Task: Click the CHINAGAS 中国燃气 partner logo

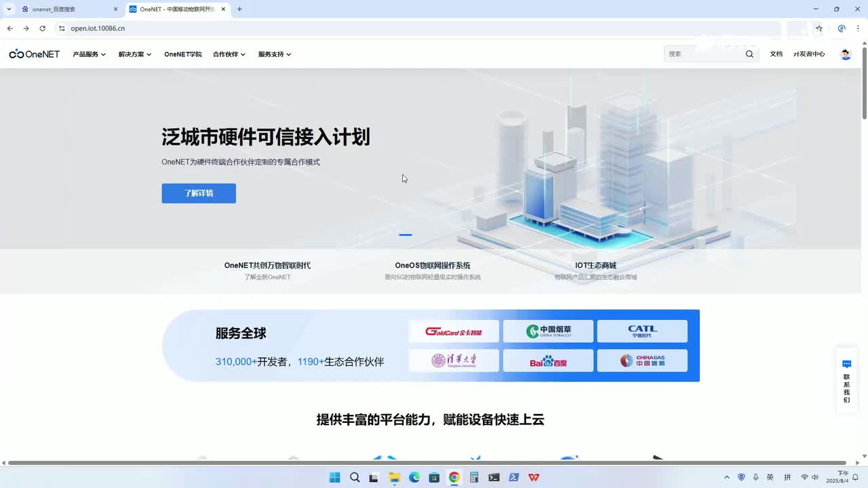Action: coord(642,361)
